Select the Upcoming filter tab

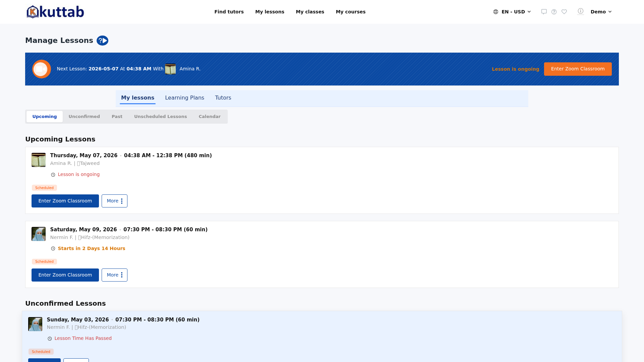45,117
